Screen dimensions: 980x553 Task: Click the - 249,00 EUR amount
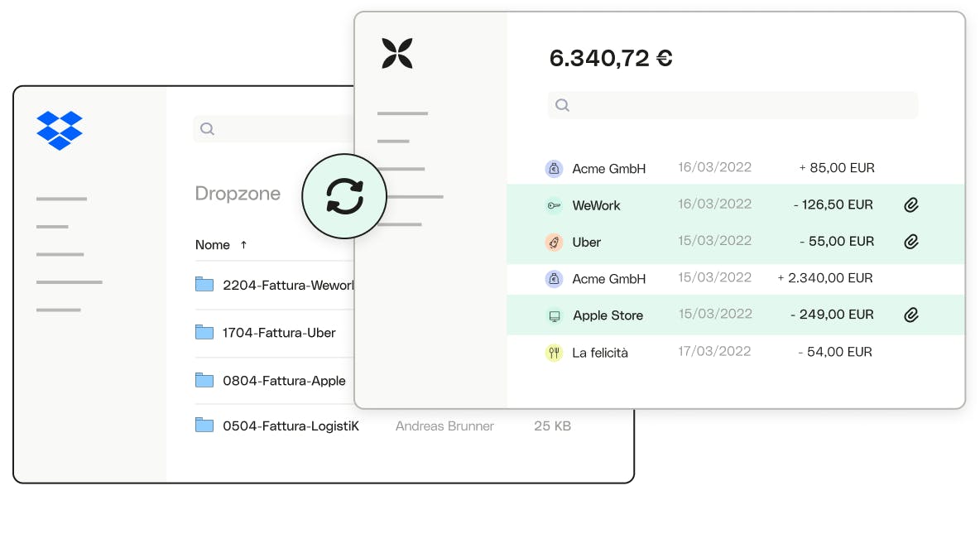[832, 315]
